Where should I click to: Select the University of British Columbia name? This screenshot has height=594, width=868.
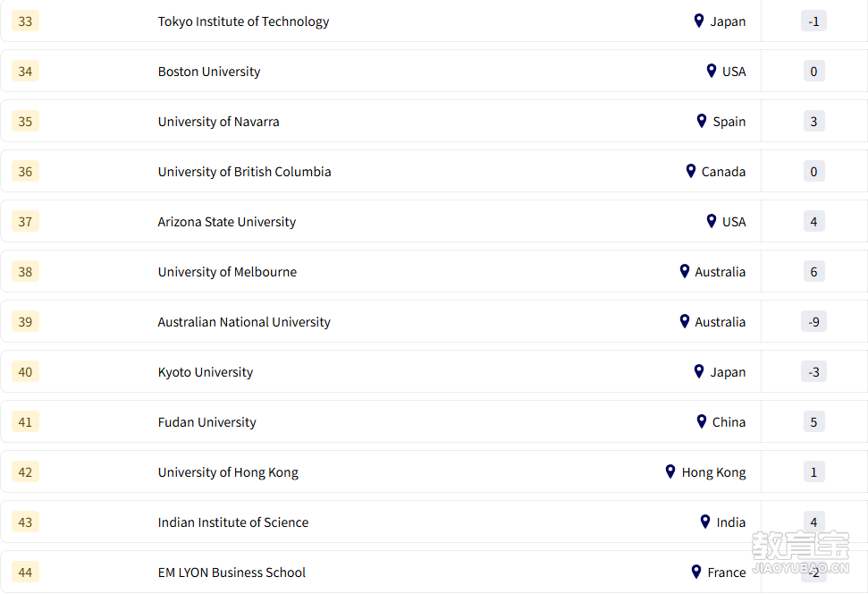(244, 172)
